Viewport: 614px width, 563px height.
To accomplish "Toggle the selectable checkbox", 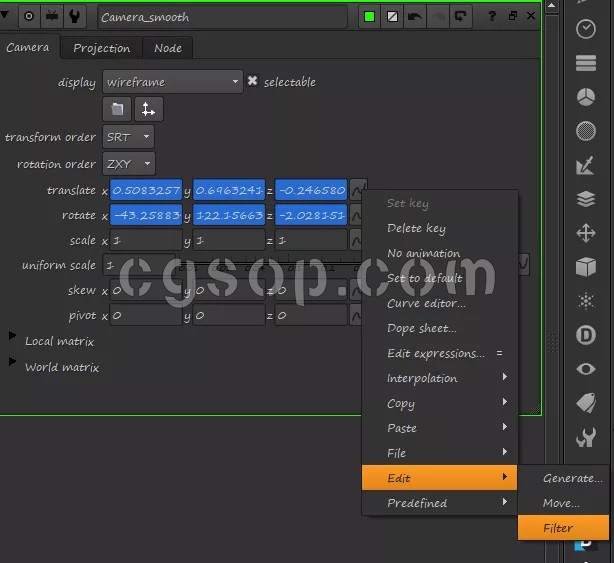I will pyautogui.click(x=253, y=81).
